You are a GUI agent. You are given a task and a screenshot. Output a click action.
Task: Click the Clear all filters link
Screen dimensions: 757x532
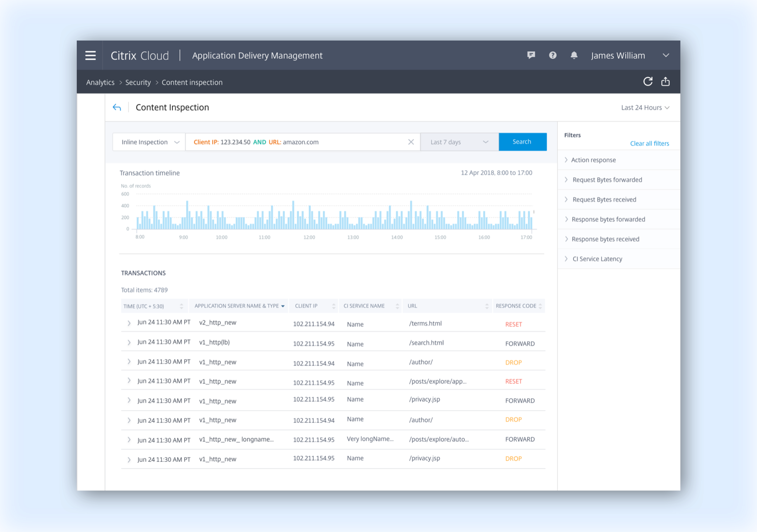(x=649, y=143)
